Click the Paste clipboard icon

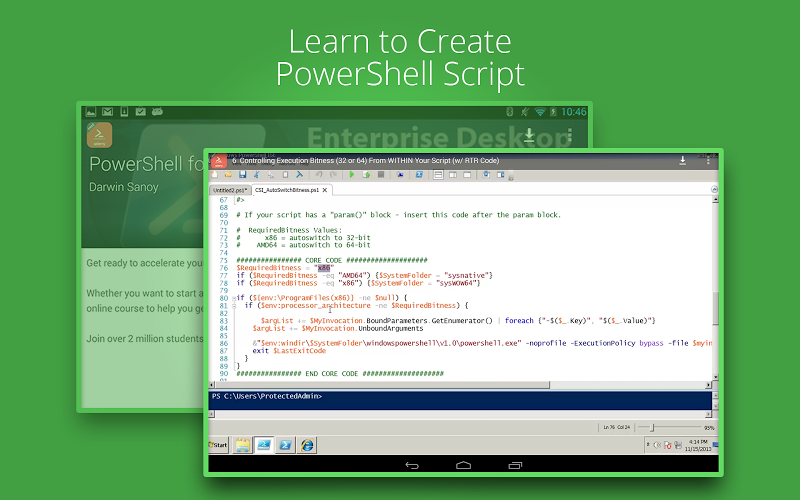pos(285,174)
